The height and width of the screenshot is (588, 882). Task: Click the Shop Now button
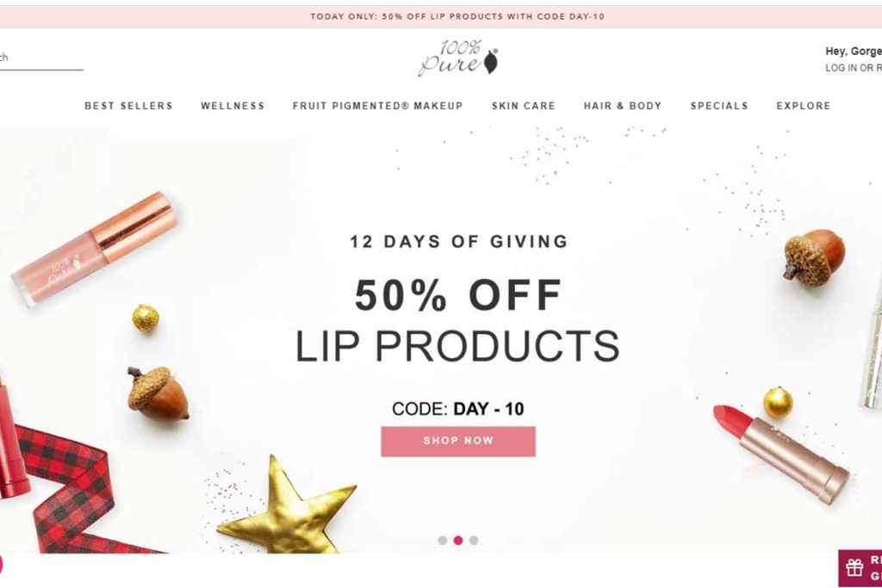point(458,442)
